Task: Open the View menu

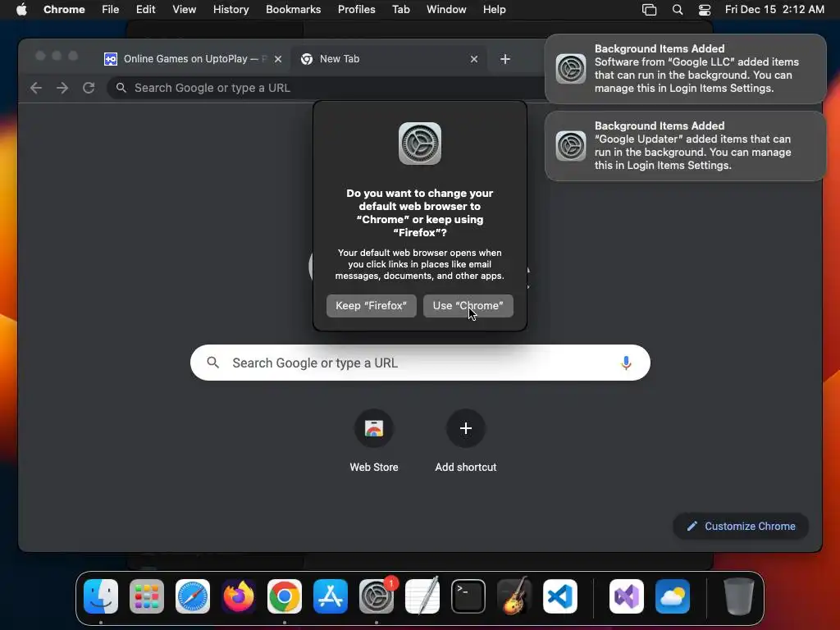Action: click(x=184, y=10)
